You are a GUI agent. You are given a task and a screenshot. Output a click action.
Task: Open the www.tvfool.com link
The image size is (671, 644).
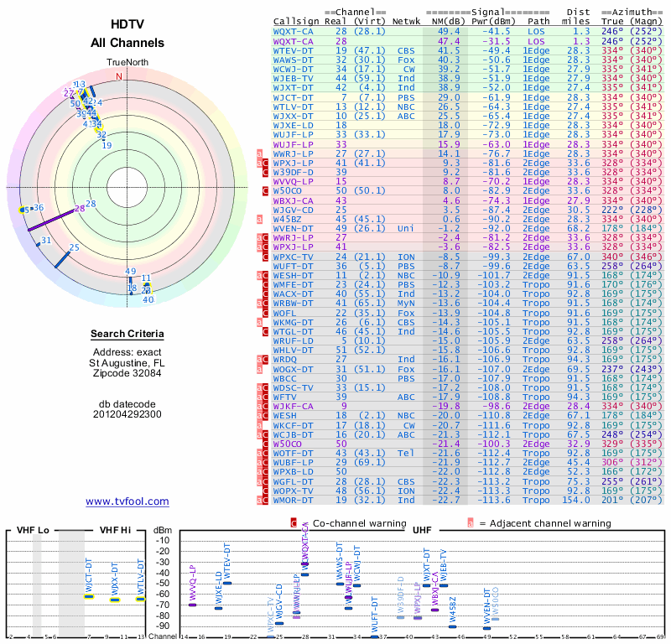127,501
